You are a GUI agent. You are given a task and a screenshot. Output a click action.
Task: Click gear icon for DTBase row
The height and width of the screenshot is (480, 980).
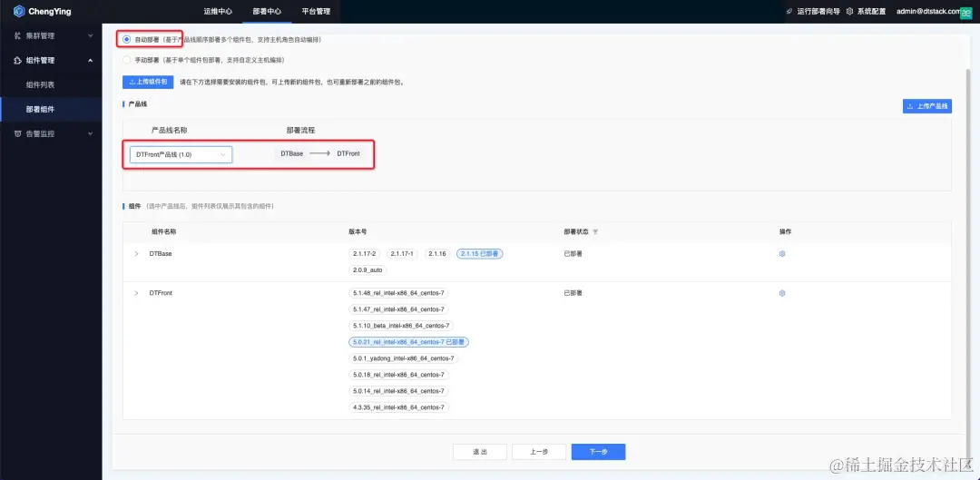(x=782, y=254)
